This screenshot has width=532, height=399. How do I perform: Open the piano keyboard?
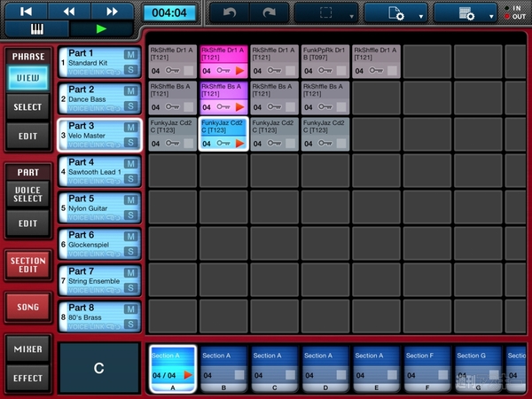37,29
